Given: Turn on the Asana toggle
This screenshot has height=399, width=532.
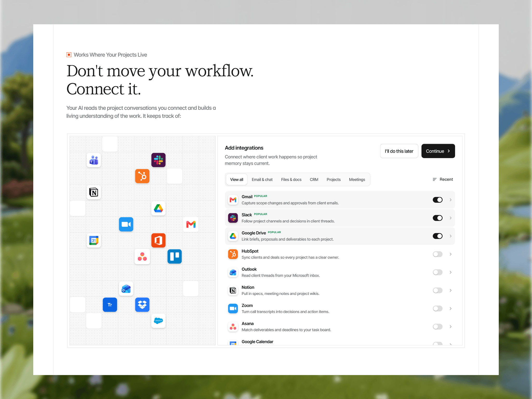Looking at the screenshot, I should pyautogui.click(x=438, y=327).
